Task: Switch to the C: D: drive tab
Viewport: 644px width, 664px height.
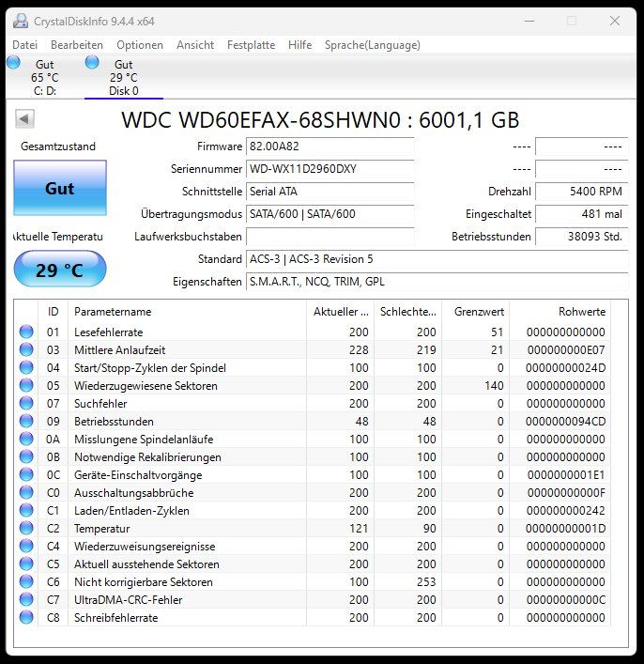Action: tap(44, 78)
